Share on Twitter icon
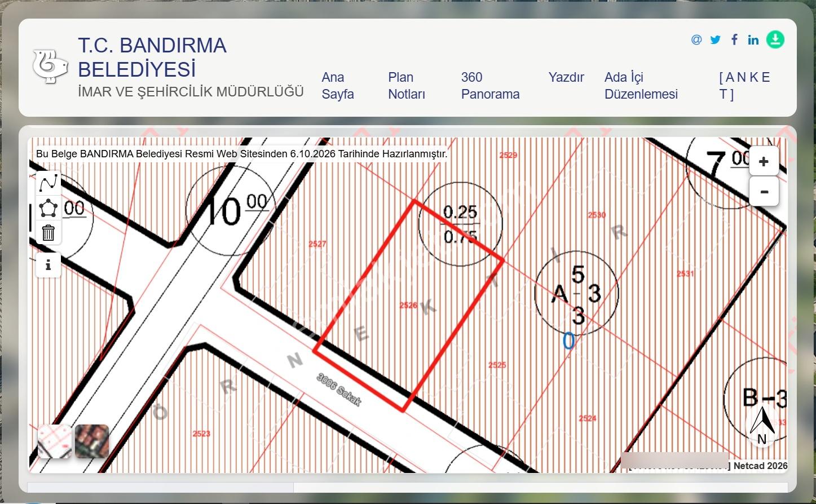 tap(715, 39)
